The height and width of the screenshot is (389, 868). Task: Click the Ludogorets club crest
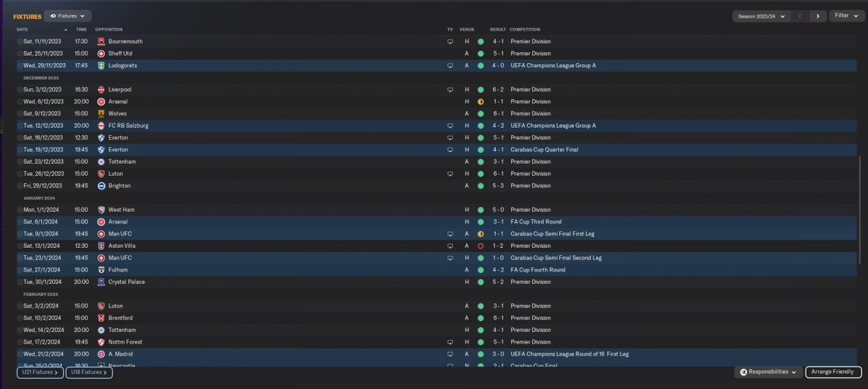pos(101,66)
